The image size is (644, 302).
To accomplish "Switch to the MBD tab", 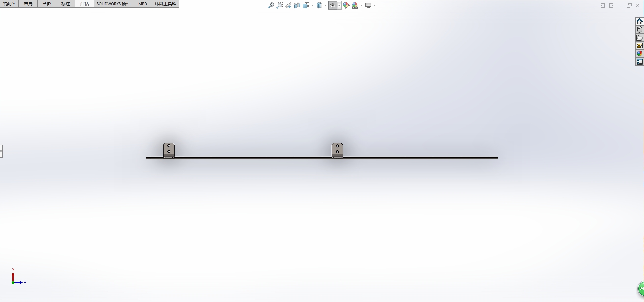I will [x=143, y=4].
